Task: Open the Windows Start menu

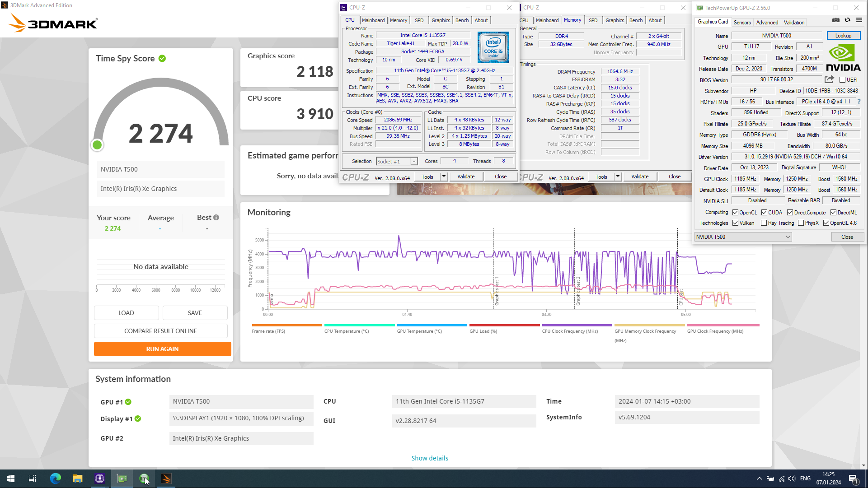Action: coord(11,479)
